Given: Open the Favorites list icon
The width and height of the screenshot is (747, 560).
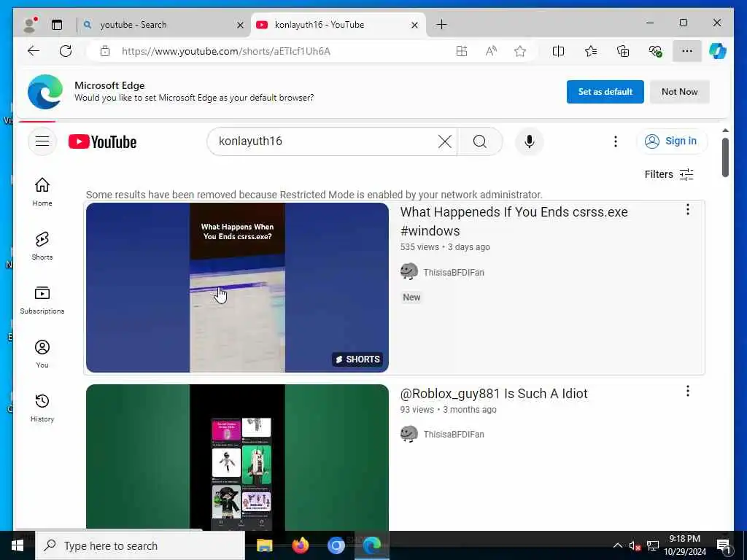Looking at the screenshot, I should 591,51.
